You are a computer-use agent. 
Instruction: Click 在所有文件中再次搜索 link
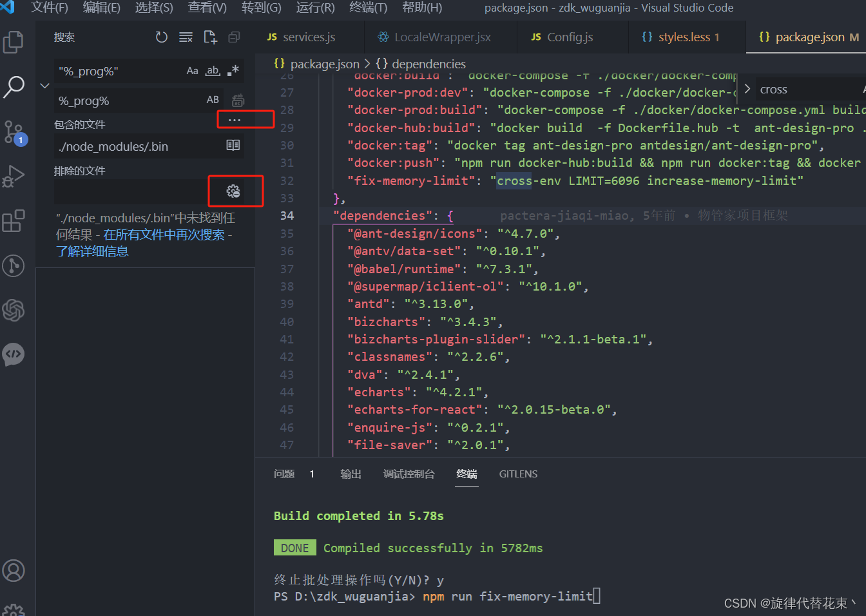(x=164, y=235)
